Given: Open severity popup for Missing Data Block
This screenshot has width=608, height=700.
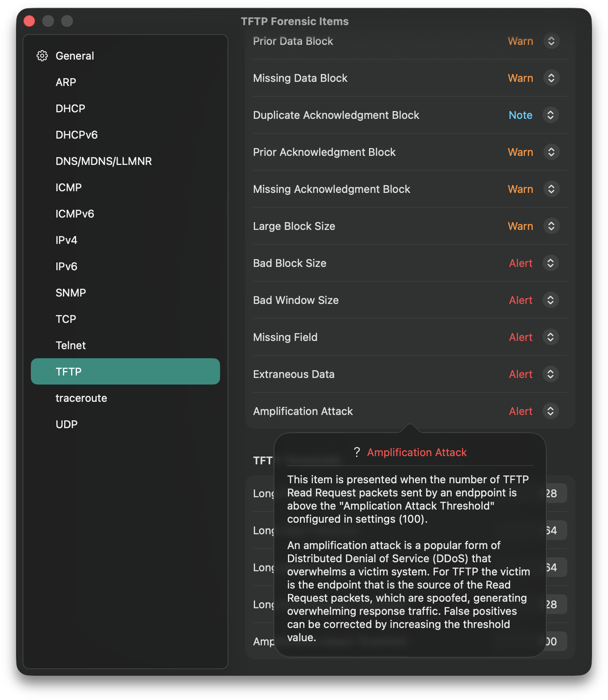Looking at the screenshot, I should (551, 78).
